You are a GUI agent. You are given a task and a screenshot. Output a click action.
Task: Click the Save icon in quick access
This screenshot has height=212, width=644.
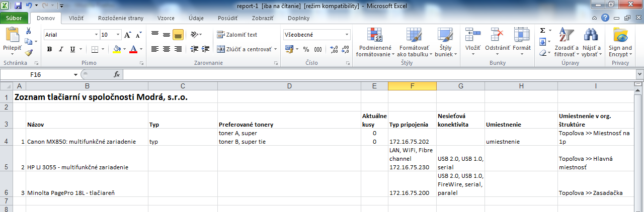(x=18, y=6)
